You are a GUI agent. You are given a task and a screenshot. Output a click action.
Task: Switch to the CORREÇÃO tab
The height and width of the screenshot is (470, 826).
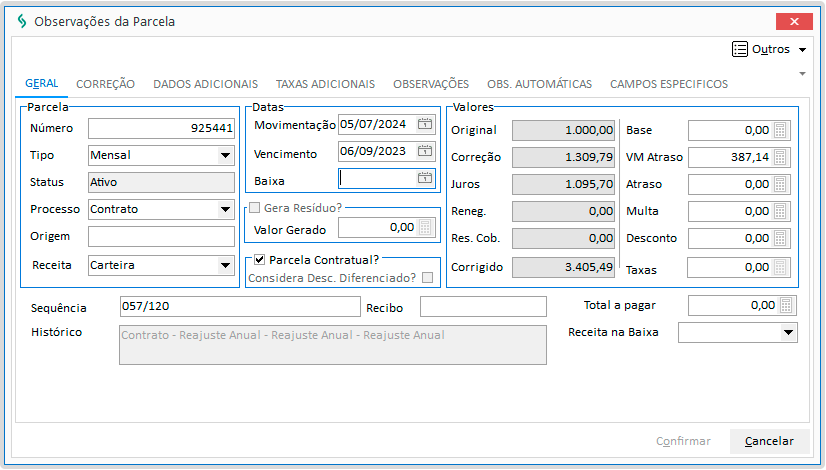pos(105,84)
